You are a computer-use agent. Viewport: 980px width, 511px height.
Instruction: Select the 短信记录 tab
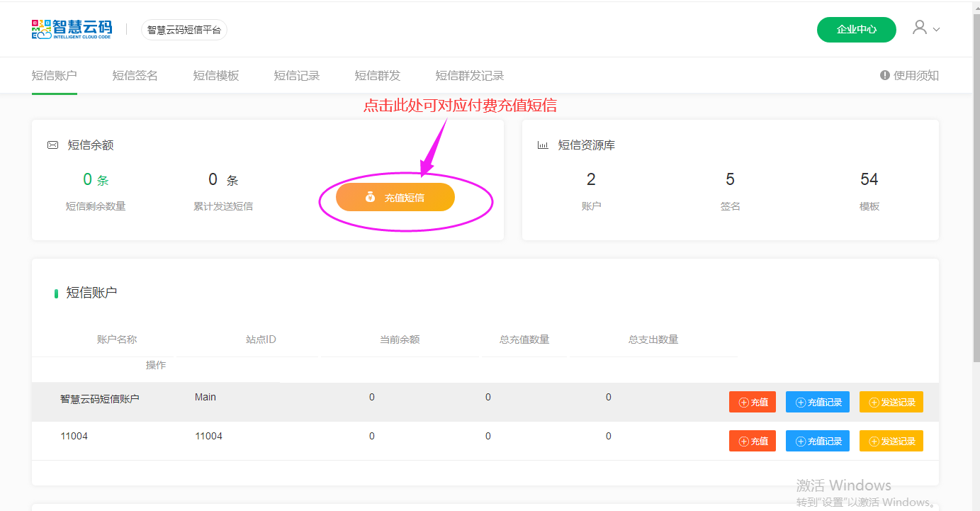(x=296, y=76)
